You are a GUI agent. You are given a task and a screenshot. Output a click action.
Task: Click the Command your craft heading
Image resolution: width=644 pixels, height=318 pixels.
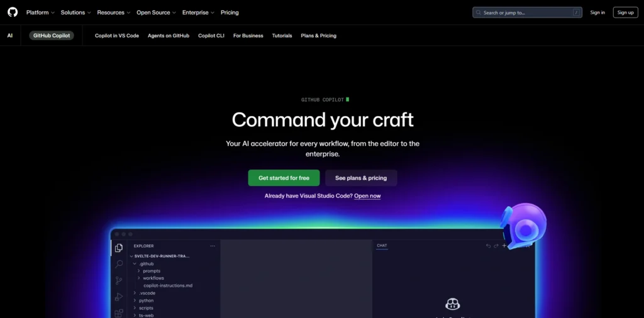(x=323, y=120)
